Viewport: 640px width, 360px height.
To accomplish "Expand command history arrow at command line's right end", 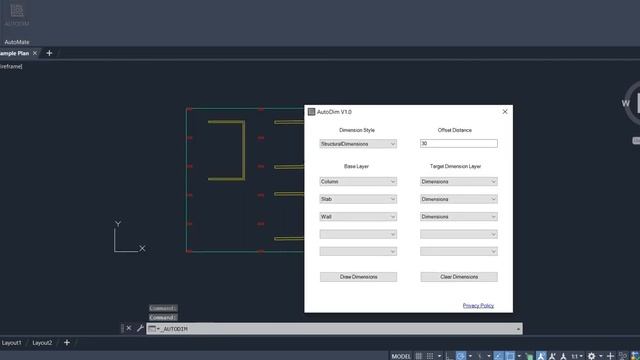I will (x=518, y=329).
